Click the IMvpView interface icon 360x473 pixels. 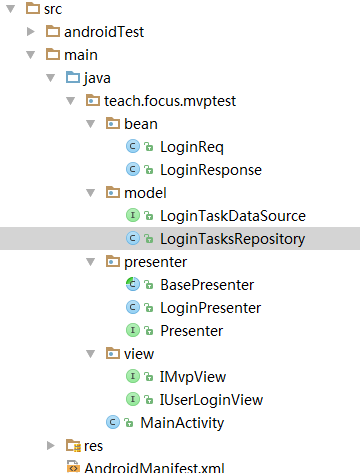pos(133,377)
